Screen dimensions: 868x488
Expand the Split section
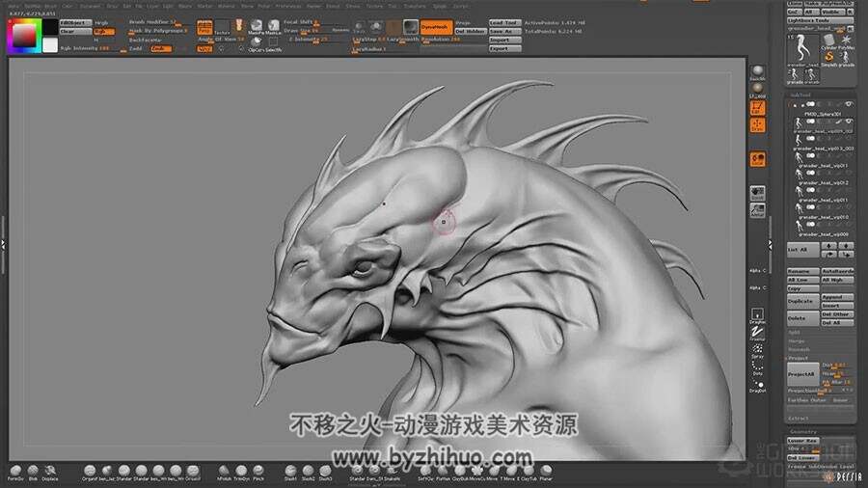click(795, 333)
